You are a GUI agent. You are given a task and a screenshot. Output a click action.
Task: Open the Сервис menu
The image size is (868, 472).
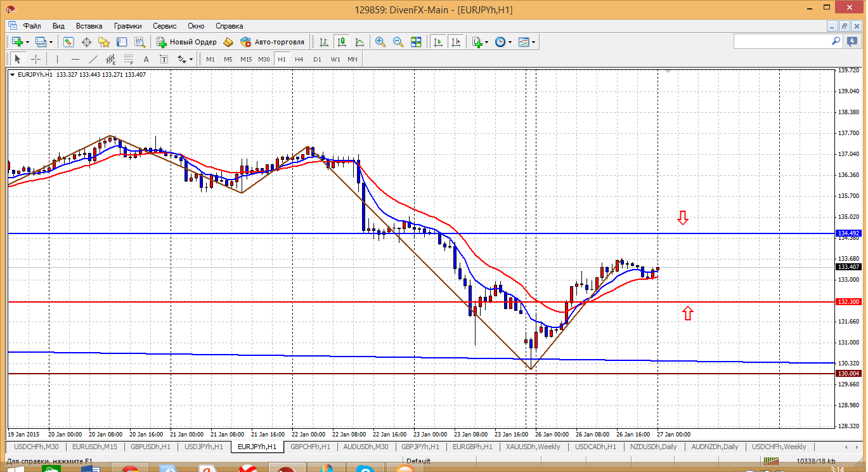coord(164,26)
